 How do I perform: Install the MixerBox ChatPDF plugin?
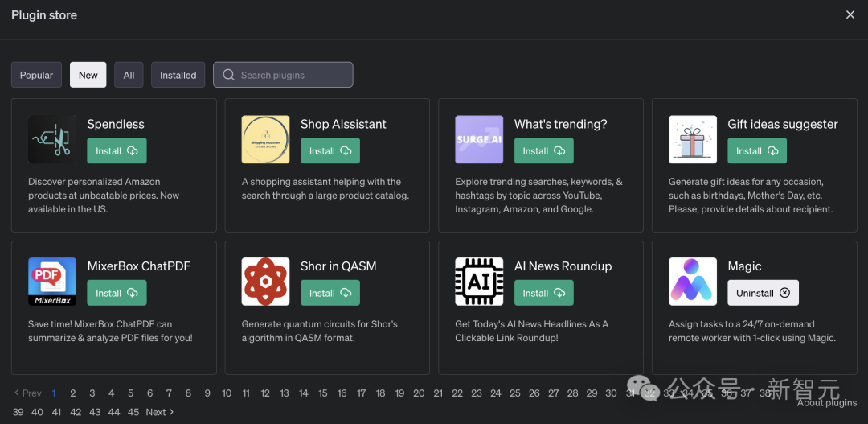(117, 293)
